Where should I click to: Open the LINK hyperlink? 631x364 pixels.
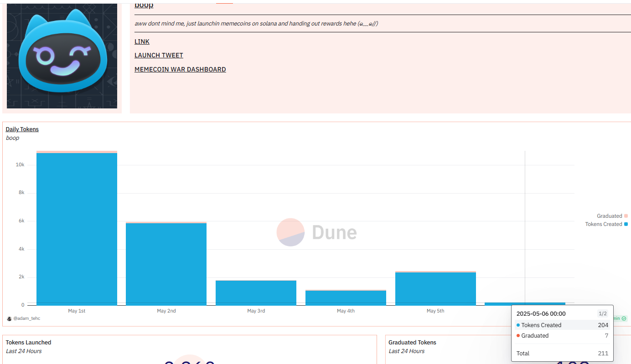point(142,41)
